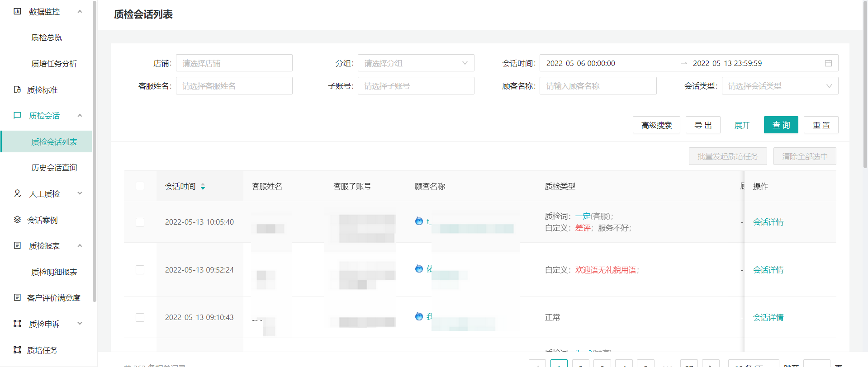Image resolution: width=868 pixels, height=367 pixels.
Task: Click the 高级搜索 button
Action: click(x=656, y=125)
